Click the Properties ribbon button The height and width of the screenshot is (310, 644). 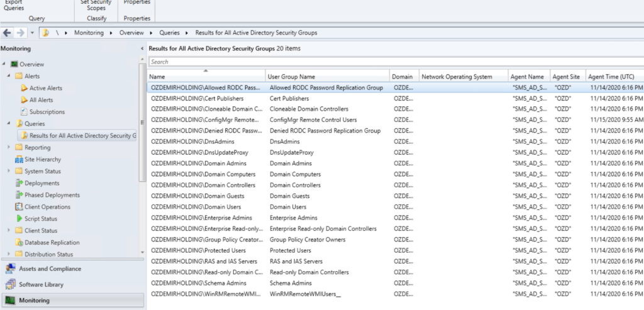(x=136, y=3)
